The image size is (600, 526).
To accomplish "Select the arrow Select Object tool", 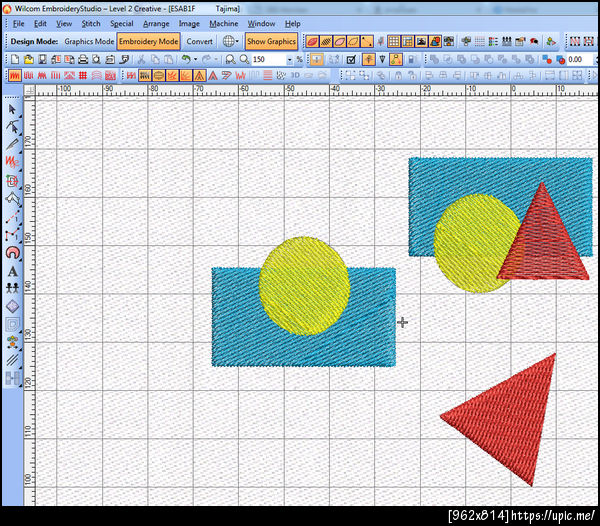I will tap(12, 109).
